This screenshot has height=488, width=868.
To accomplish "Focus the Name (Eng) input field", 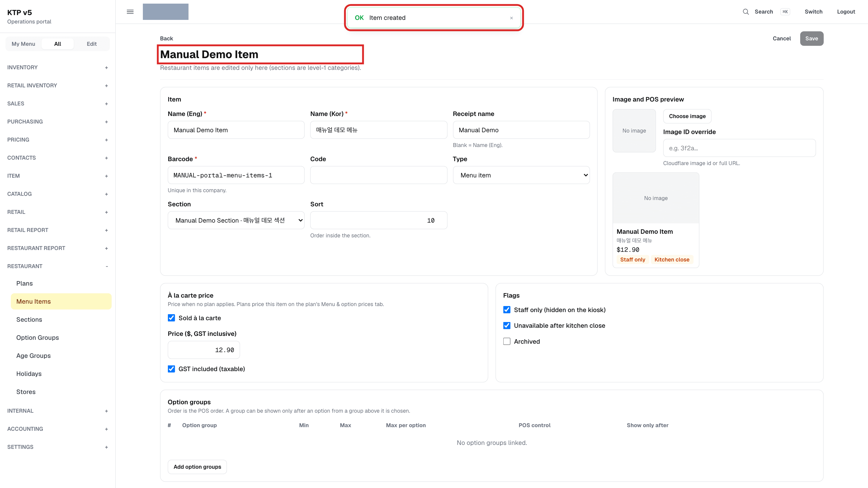I will tap(236, 130).
